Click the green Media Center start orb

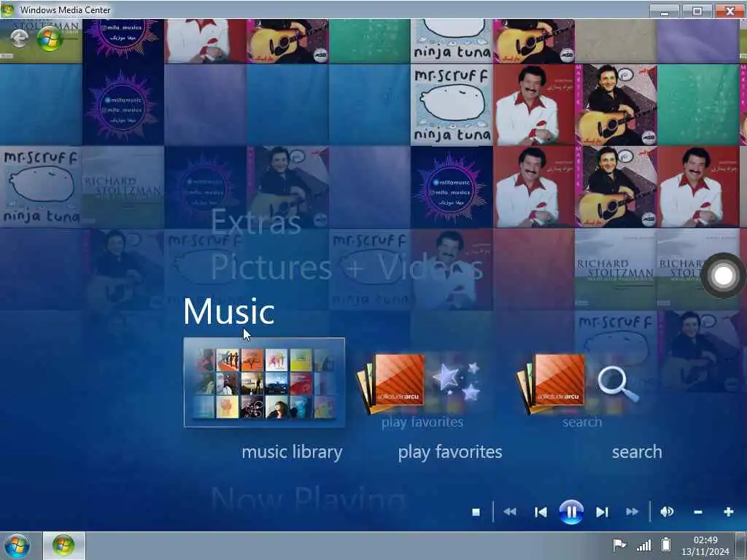tap(50, 39)
